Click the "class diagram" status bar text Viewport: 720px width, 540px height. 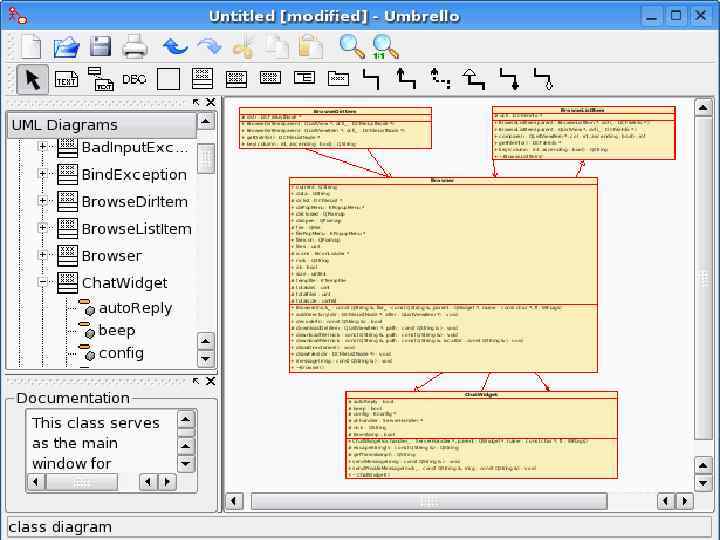(60, 527)
